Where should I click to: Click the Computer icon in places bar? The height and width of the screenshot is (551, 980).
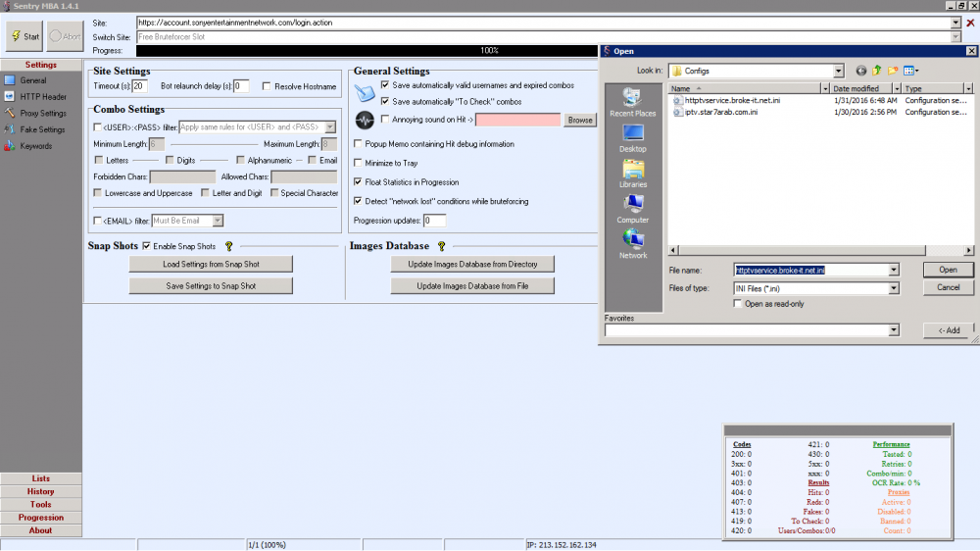tap(632, 207)
